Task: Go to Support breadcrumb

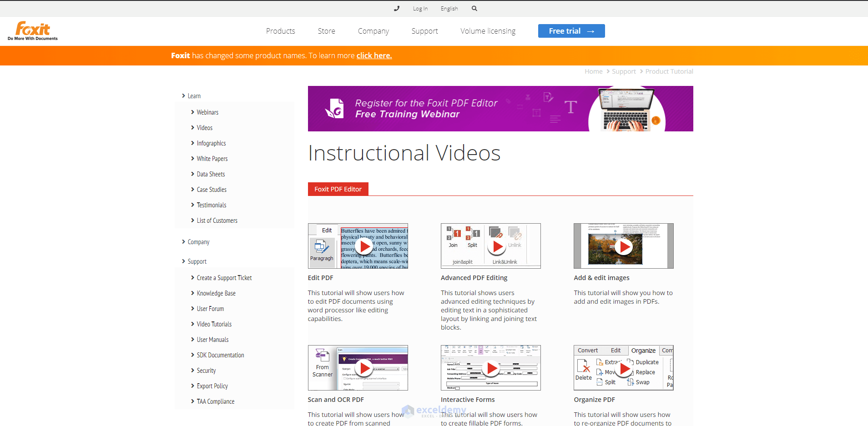Action: [624, 71]
